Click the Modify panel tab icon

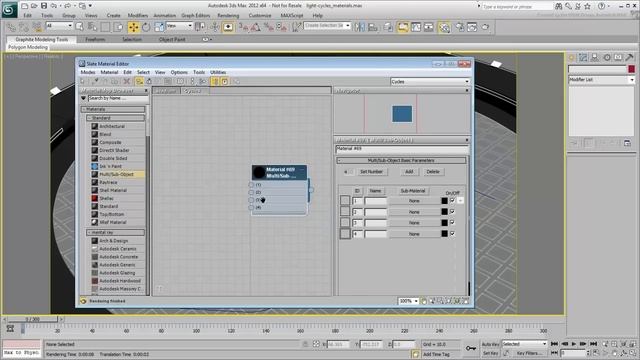(x=583, y=58)
